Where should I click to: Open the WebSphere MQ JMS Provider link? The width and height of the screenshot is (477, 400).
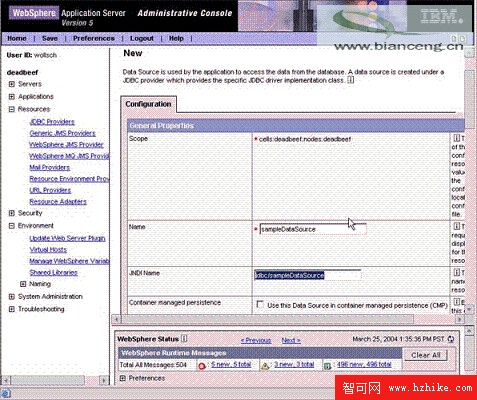(69, 156)
